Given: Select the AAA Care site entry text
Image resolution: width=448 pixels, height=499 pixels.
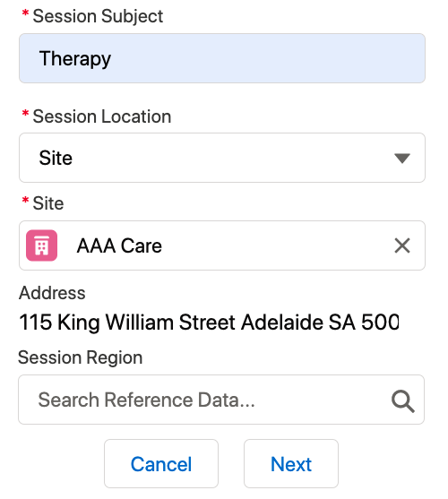Looking at the screenshot, I should coord(119,245).
